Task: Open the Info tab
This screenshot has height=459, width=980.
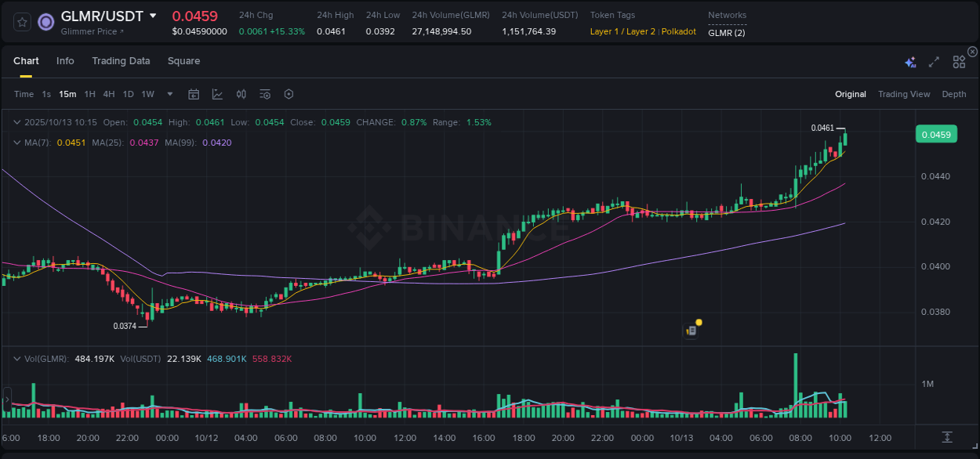Action: 65,60
